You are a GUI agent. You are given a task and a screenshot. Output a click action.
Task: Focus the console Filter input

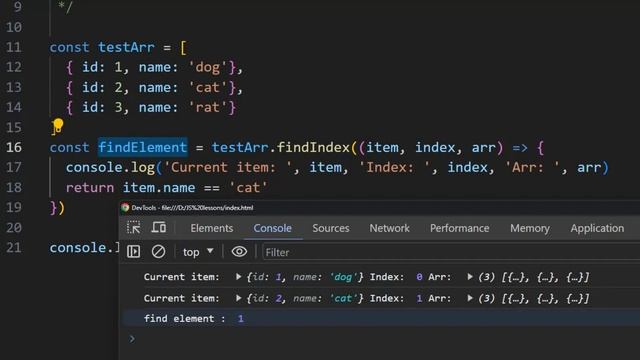click(x=451, y=252)
